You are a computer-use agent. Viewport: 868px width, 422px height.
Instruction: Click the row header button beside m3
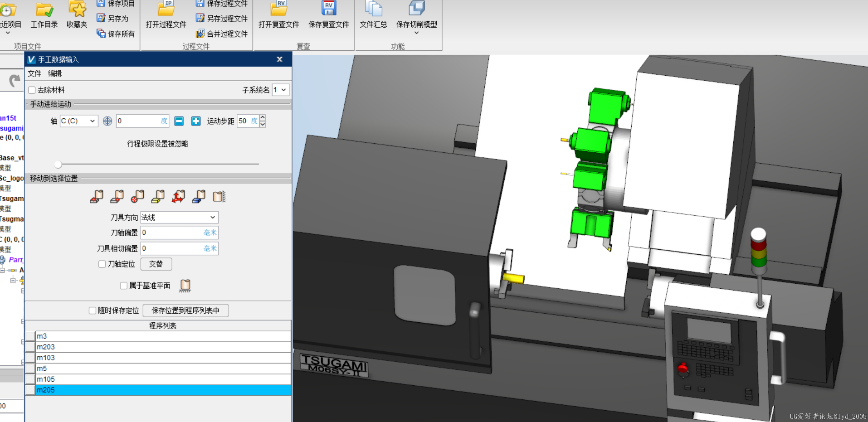[30, 336]
